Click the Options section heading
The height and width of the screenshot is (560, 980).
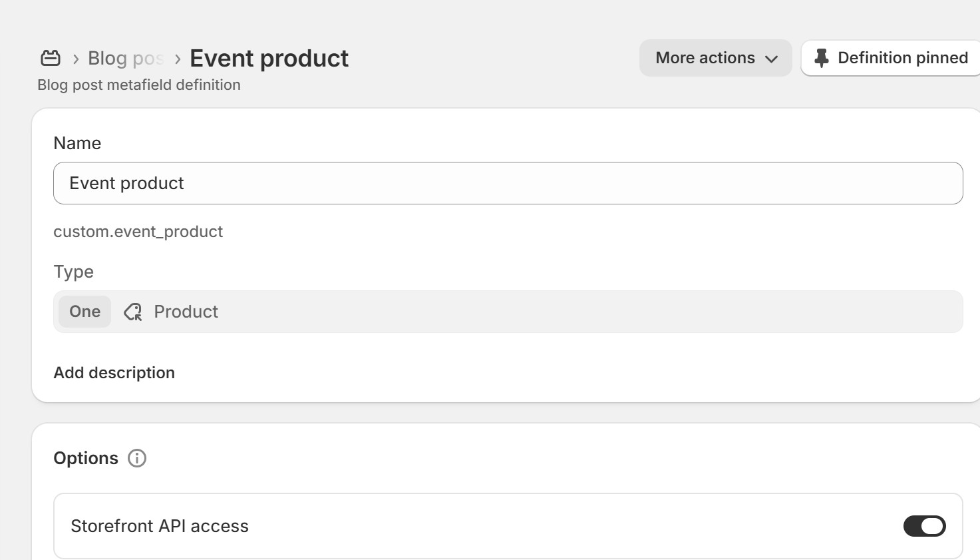pos(86,458)
